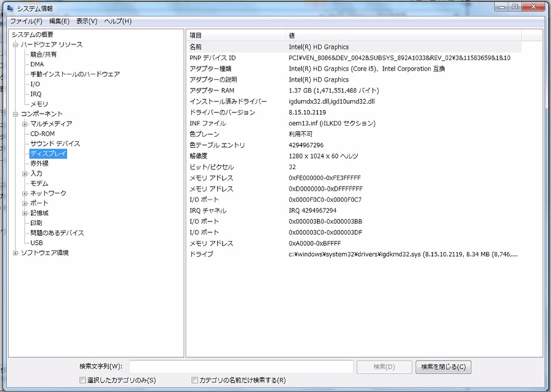Select the ビット/ピクセル row
Image resolution: width=551 pixels, height=392 pixels.
[x=354, y=167]
